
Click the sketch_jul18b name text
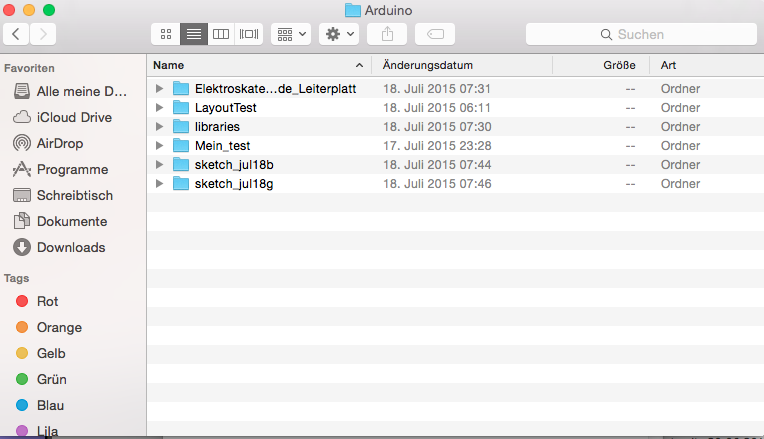pyautogui.click(x=234, y=165)
